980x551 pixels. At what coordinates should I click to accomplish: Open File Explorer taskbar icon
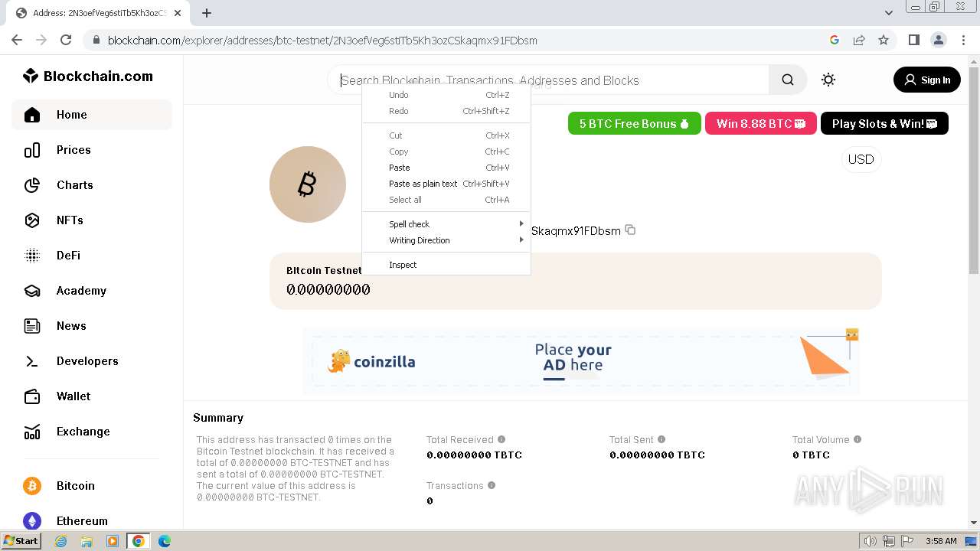point(87,541)
